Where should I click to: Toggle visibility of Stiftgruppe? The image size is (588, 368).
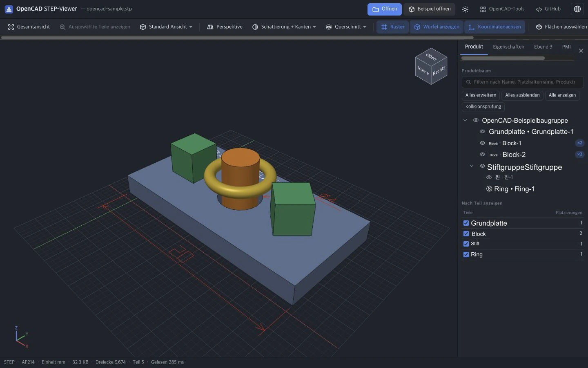[x=482, y=166]
